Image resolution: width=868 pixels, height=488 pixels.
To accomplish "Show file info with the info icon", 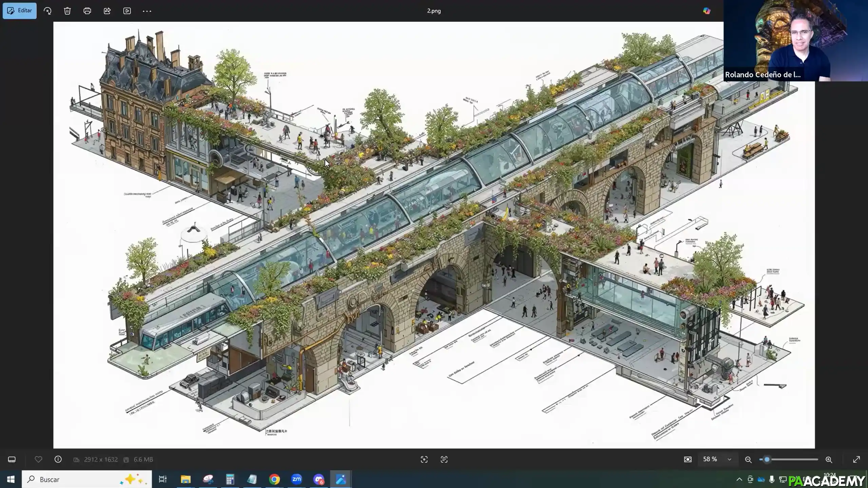I will coord(58,459).
